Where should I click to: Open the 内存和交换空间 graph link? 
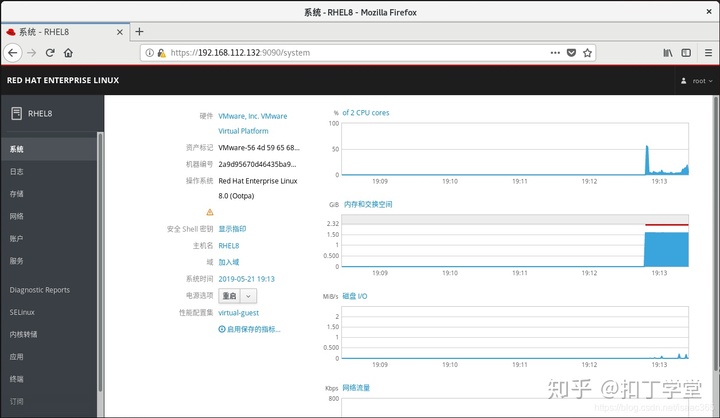(368, 204)
